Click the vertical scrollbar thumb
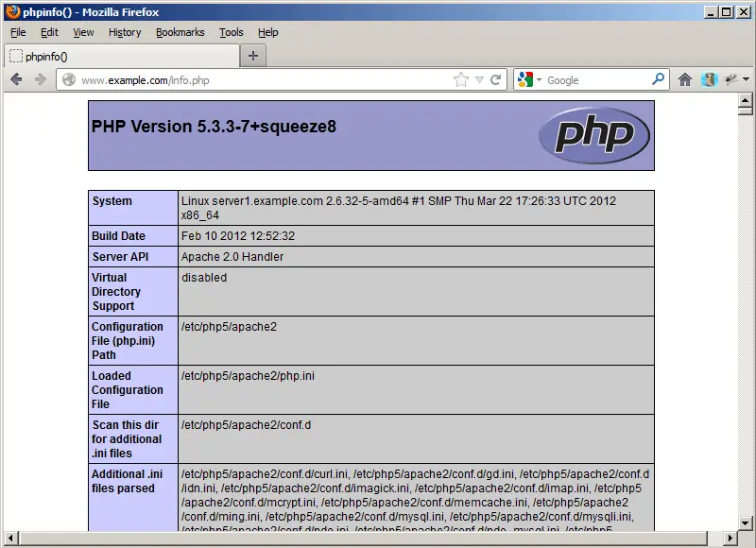Screen dimensions: 756x548 click(745, 111)
